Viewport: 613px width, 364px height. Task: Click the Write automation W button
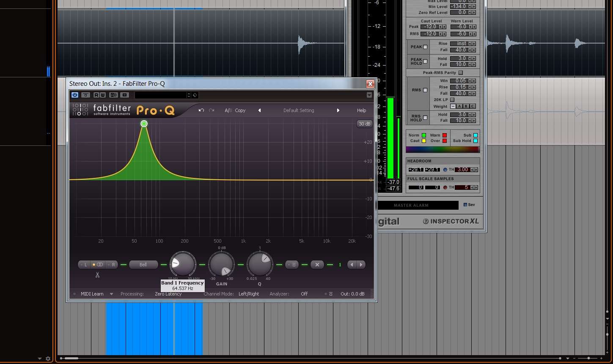click(x=102, y=95)
